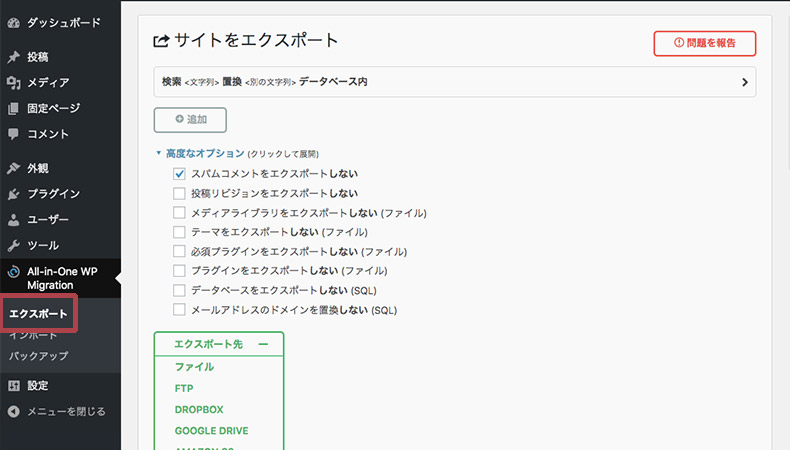Click the pages icon beside 固定ページ

14,108
